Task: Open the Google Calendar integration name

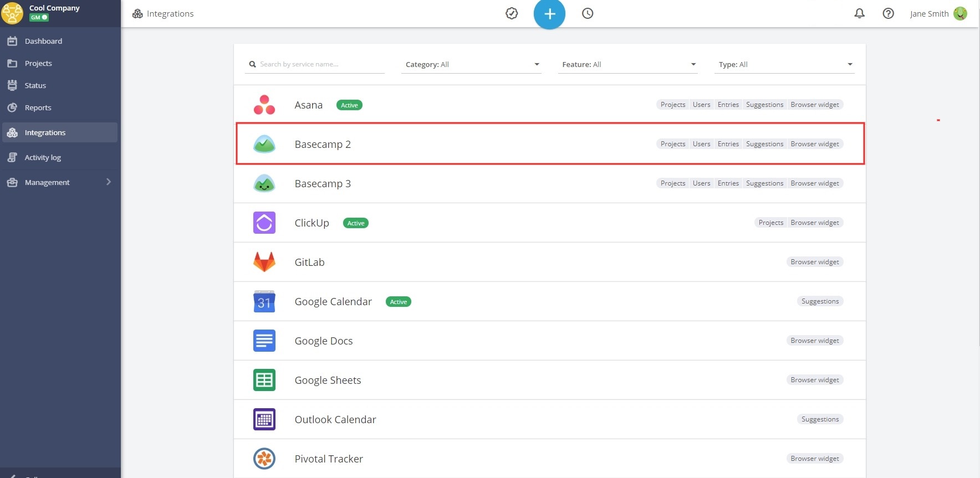Action: (x=333, y=302)
